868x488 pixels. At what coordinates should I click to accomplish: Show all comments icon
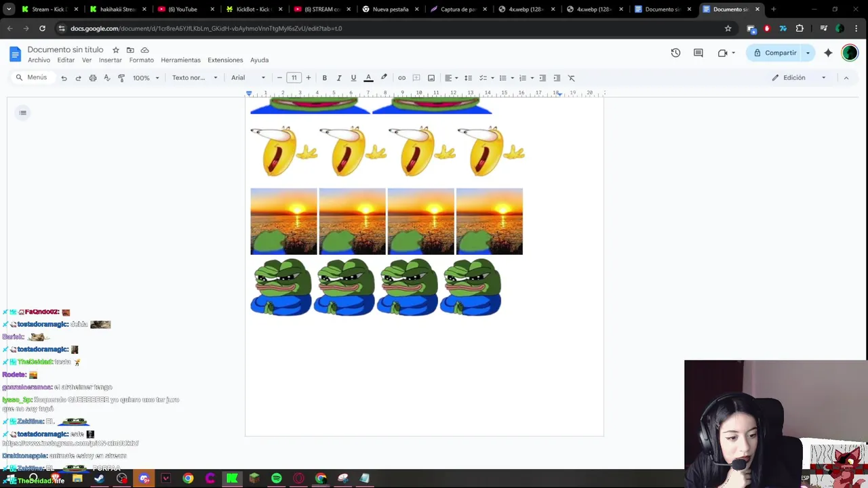[698, 53]
